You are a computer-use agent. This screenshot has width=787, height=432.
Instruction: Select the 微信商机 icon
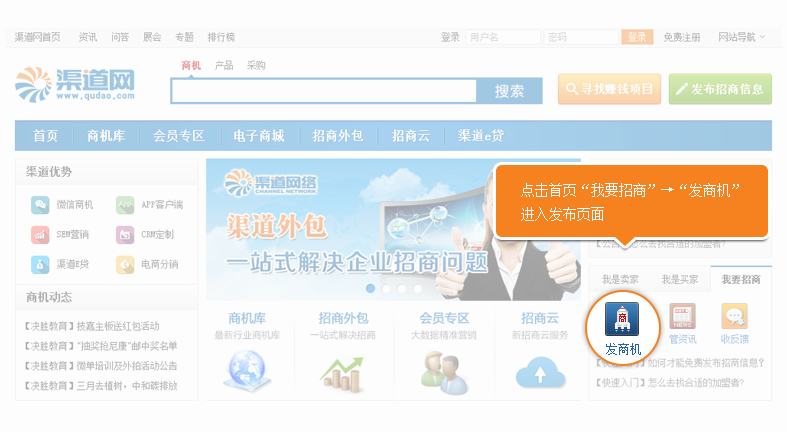tap(40, 205)
